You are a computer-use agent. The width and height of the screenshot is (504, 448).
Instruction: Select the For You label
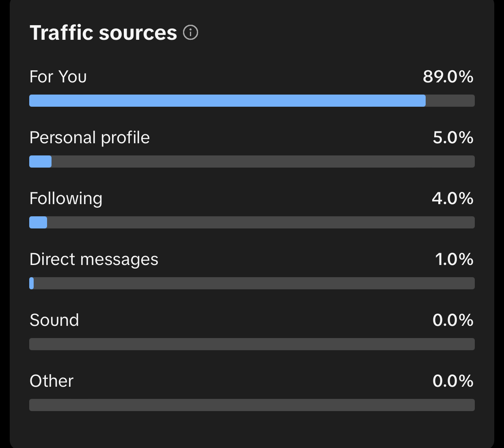(58, 77)
